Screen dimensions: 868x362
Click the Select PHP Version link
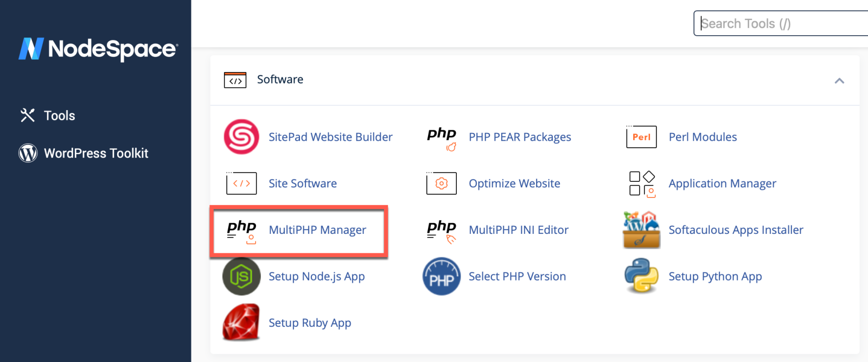click(x=517, y=276)
